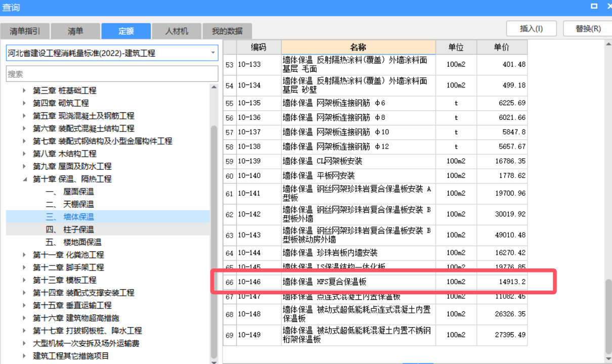The image size is (612, 364).
Task: Click the 名称 column header
Action: [358, 48]
